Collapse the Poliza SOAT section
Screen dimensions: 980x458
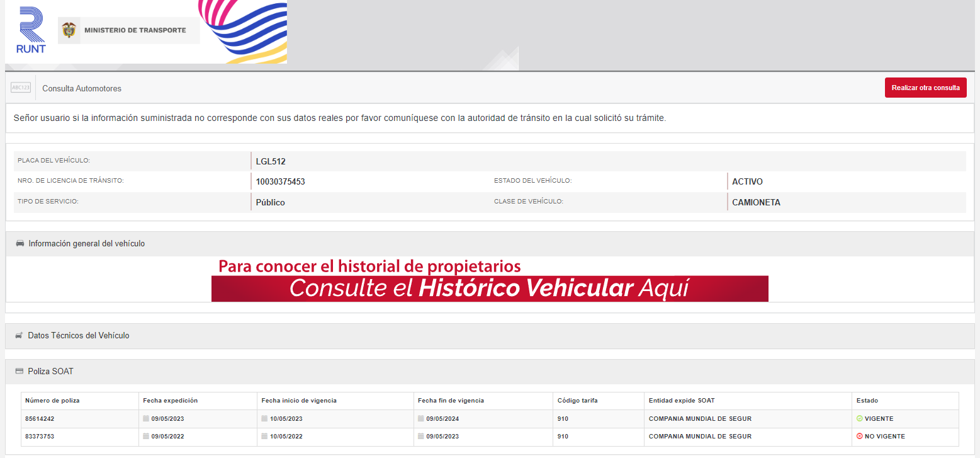[50, 371]
